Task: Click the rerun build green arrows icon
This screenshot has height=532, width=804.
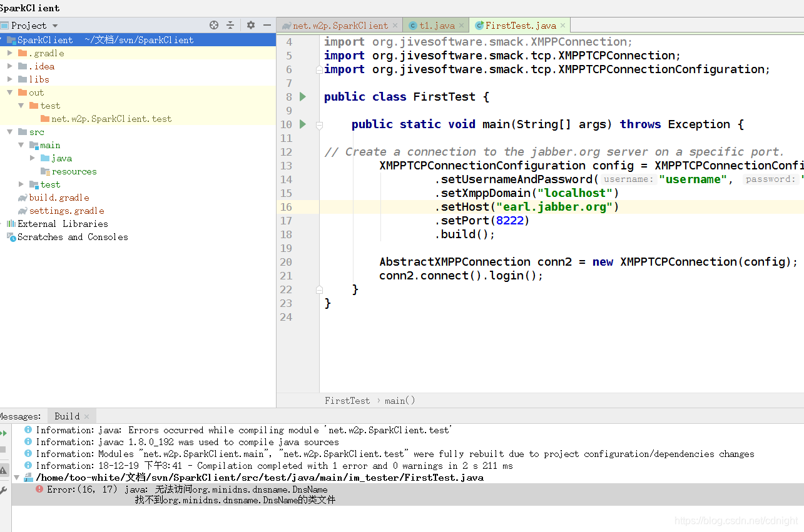Action: point(4,433)
